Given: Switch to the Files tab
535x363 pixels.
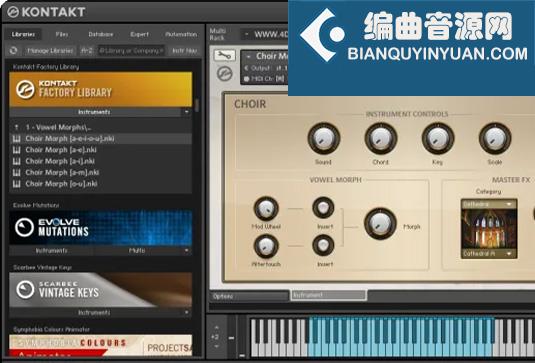Looking at the screenshot, I should [62, 34].
